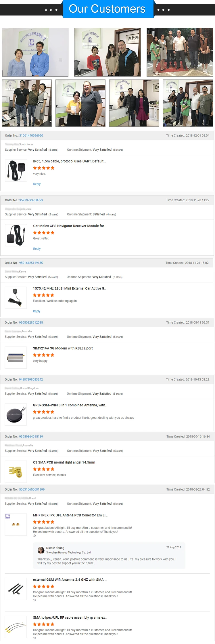
Task: Open order number 95016425119185 link
Action: pos(31,263)
